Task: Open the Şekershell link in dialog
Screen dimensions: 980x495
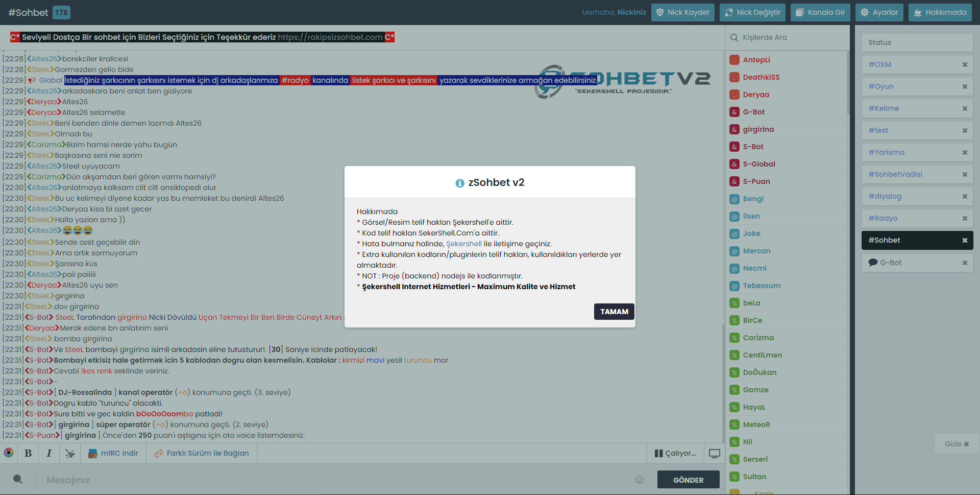Action: pos(463,244)
